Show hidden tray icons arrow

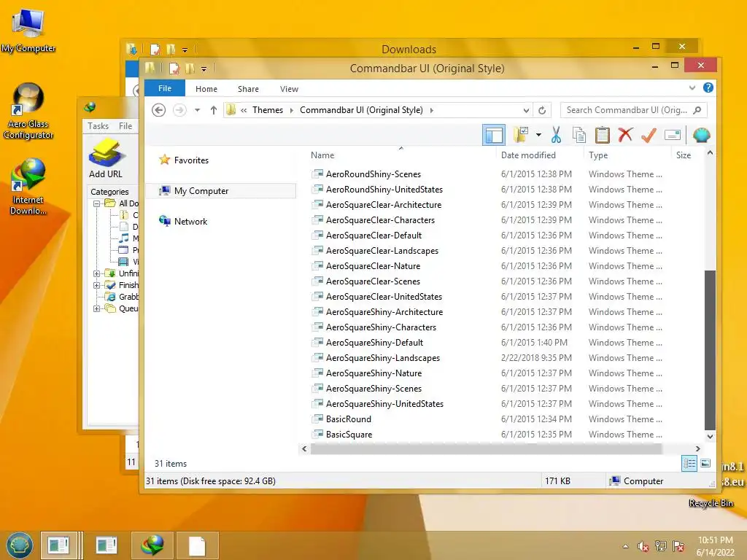[625, 547]
